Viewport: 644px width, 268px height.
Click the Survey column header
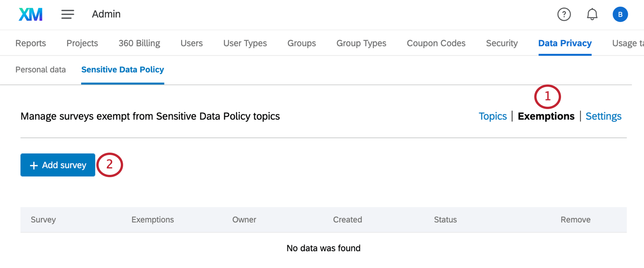(x=43, y=220)
